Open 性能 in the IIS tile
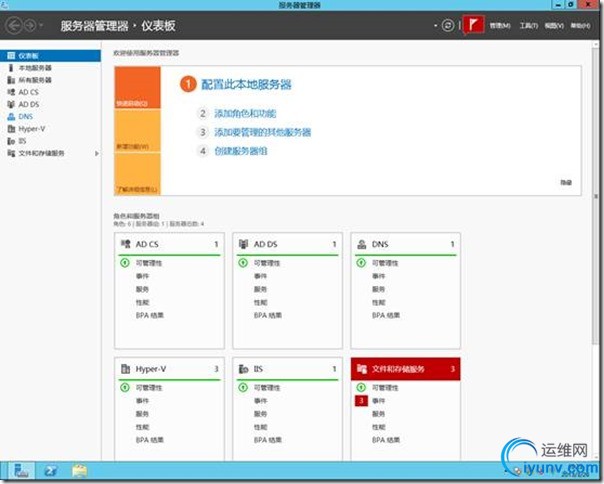The height and width of the screenshot is (484, 604). click(260, 427)
